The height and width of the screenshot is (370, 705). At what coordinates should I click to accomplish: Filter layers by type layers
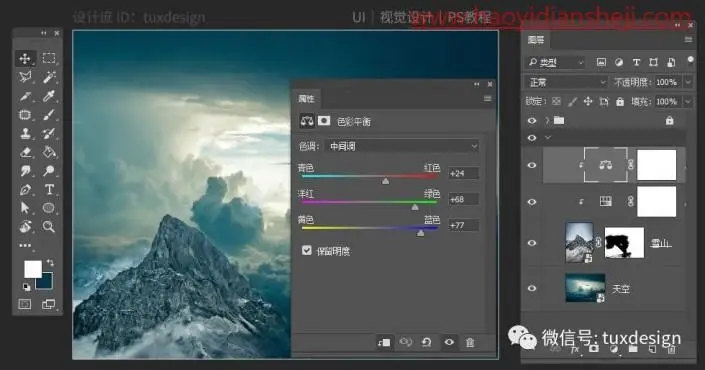pyautogui.click(x=636, y=62)
